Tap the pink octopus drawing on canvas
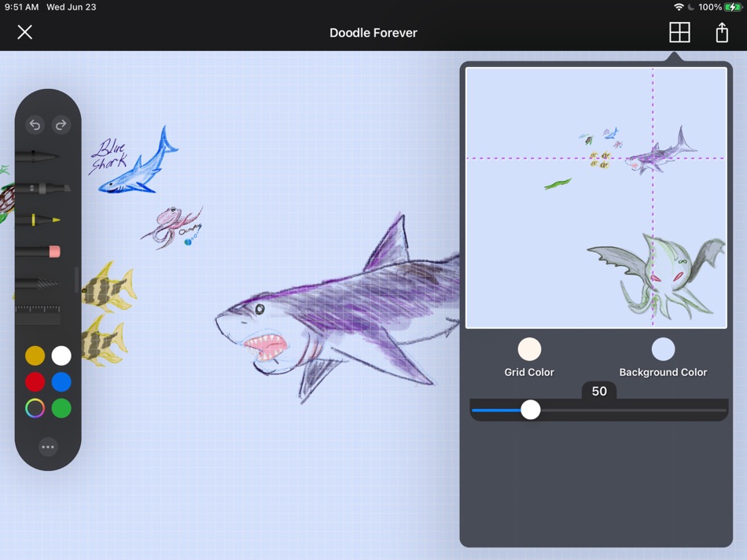 pyautogui.click(x=171, y=227)
